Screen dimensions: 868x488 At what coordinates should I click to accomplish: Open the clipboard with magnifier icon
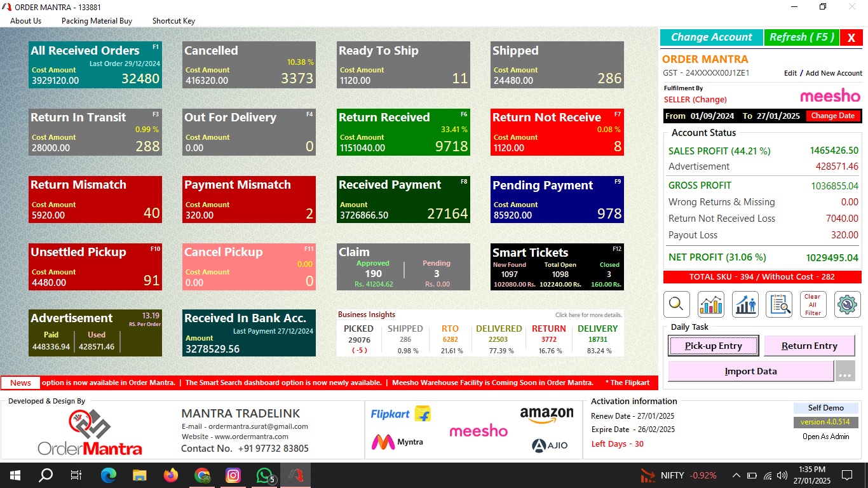click(x=778, y=304)
